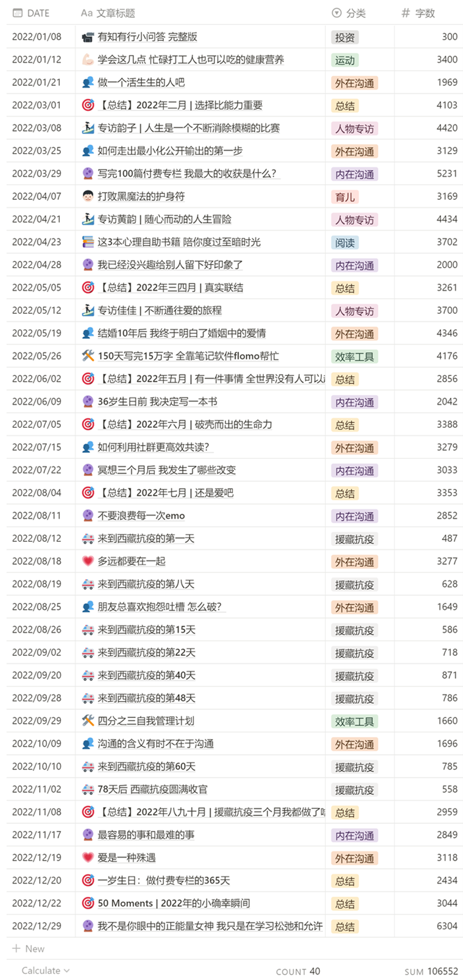Open page 结婚10年后 终于明白了婚姻中的爱情
This screenshot has height=980, width=463.
pyautogui.click(x=182, y=333)
